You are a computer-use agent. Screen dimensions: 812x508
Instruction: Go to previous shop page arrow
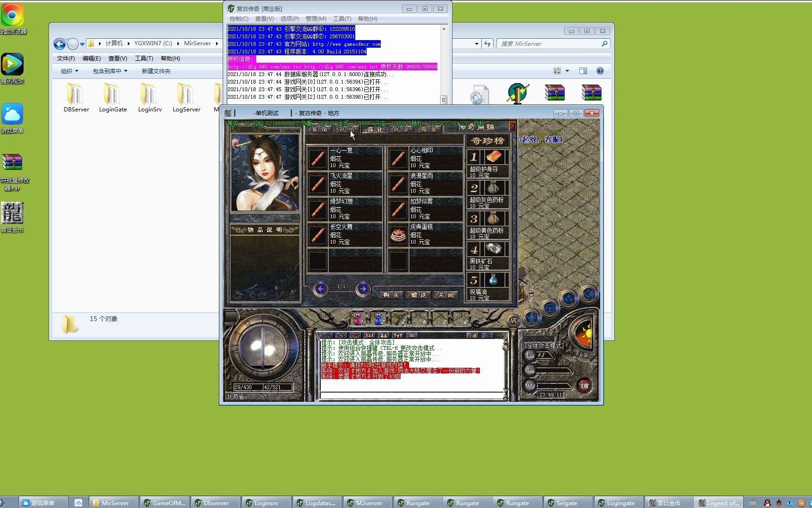[321, 288]
